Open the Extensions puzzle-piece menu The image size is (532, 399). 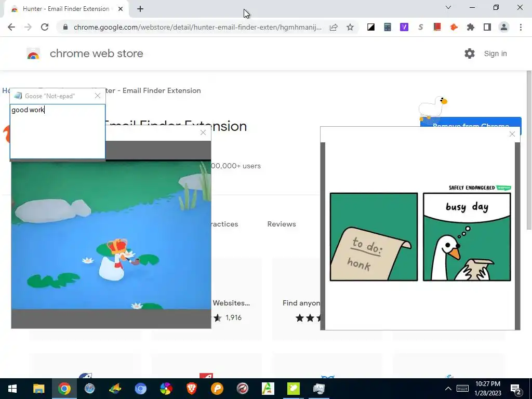[x=471, y=27]
